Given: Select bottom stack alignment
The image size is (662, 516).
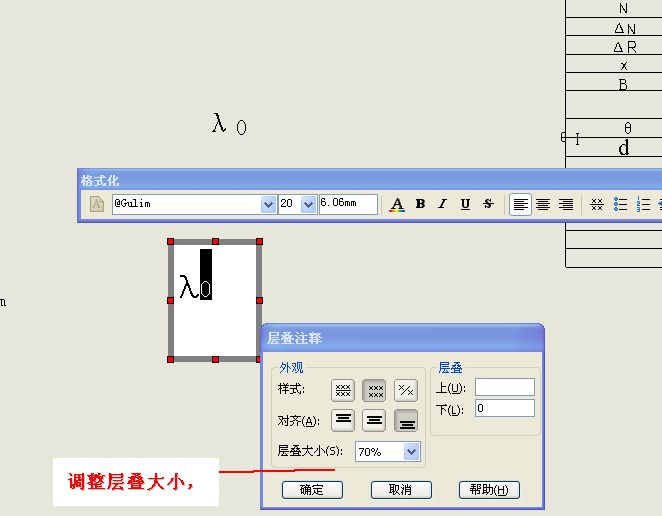Looking at the screenshot, I should pyautogui.click(x=406, y=420).
